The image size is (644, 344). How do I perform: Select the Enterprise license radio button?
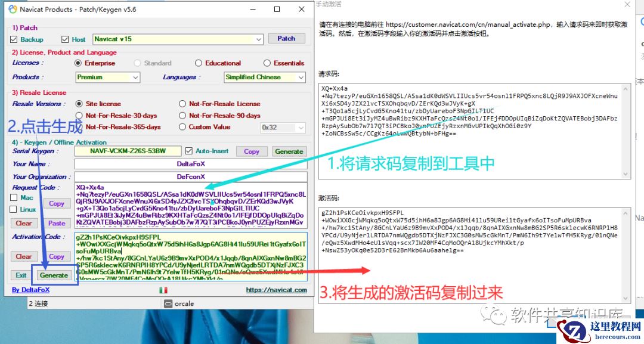78,63
